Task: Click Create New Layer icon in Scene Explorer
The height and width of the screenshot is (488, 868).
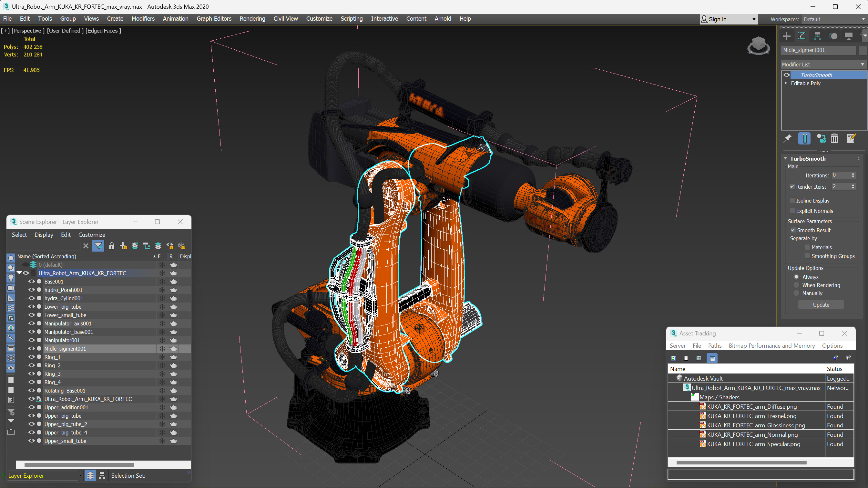Action: (123, 246)
